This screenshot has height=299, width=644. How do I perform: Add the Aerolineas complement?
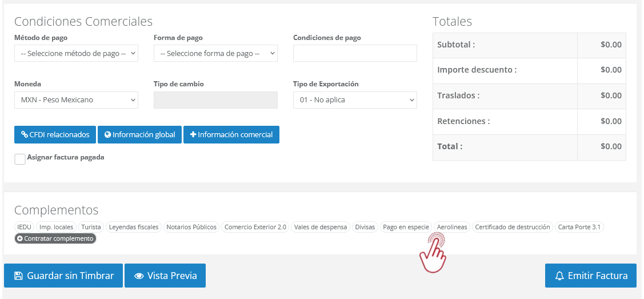tap(451, 227)
